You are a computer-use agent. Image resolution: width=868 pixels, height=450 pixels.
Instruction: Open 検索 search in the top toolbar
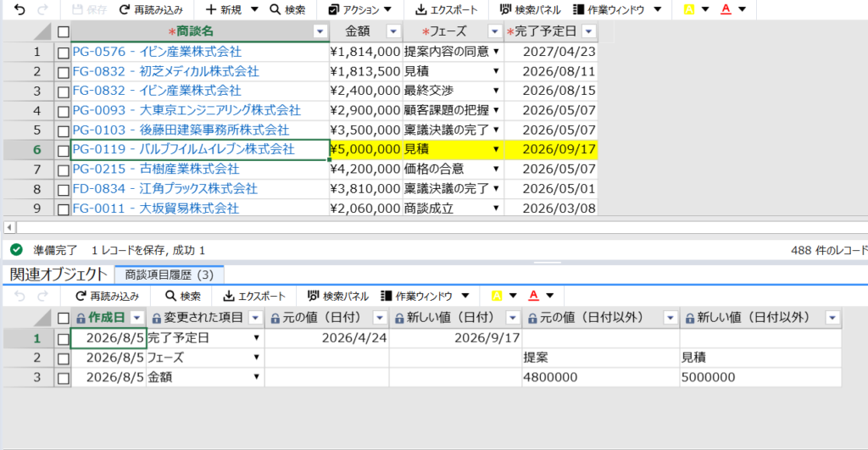tap(288, 9)
